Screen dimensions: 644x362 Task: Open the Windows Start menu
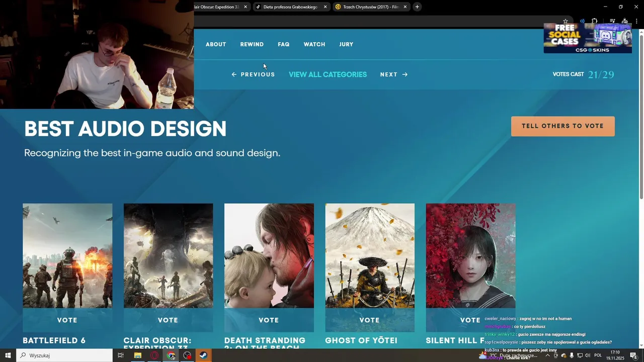click(8, 355)
